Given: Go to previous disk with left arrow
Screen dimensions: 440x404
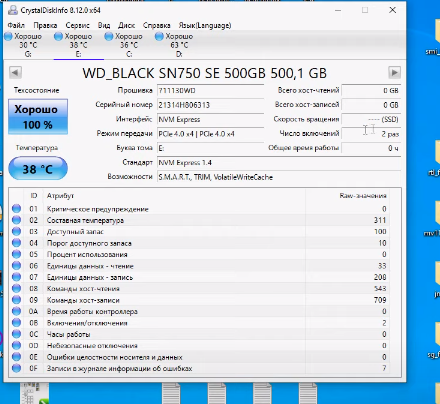Looking at the screenshot, I should [x=15, y=72].
